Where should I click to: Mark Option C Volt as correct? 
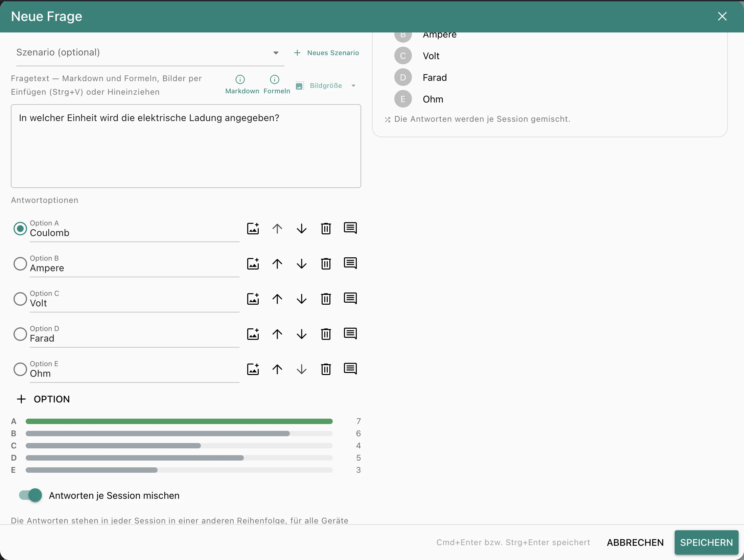(20, 299)
